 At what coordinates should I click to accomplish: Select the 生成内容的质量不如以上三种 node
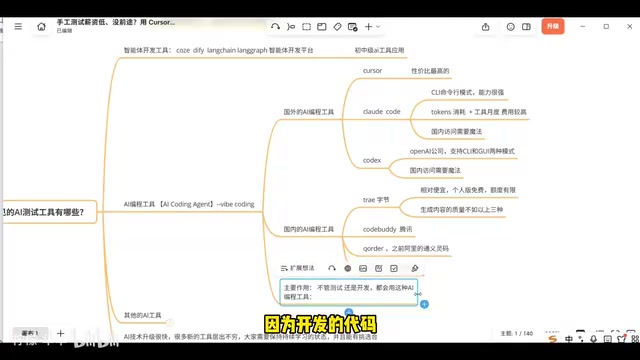pos(462,209)
